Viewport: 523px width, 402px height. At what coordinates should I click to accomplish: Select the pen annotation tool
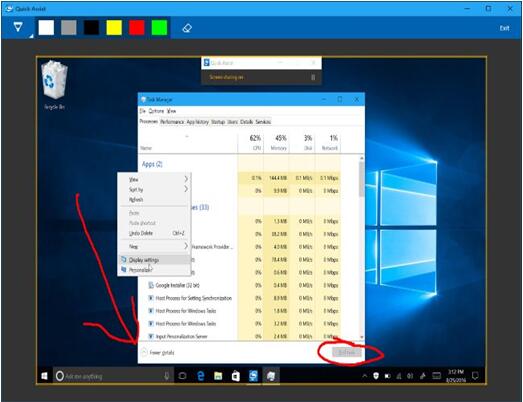tap(18, 27)
